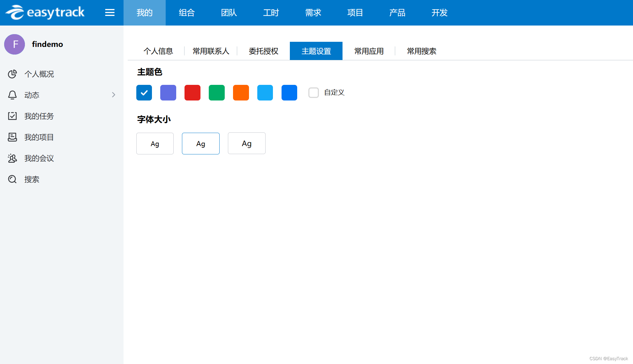Switch to the 常用应用 tab
The height and width of the screenshot is (364, 633).
(369, 51)
